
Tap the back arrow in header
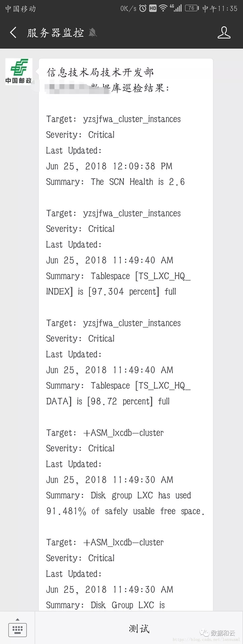click(x=13, y=33)
